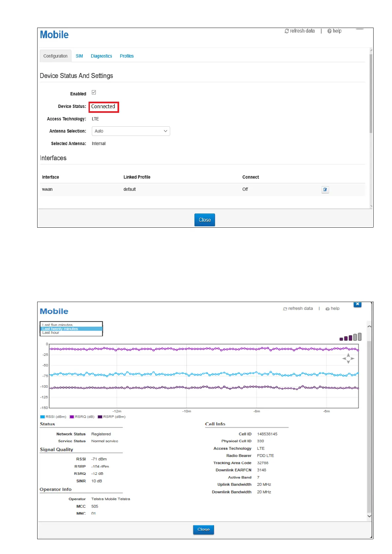Close the bottom Mobile window with X icon

(x=357, y=304)
